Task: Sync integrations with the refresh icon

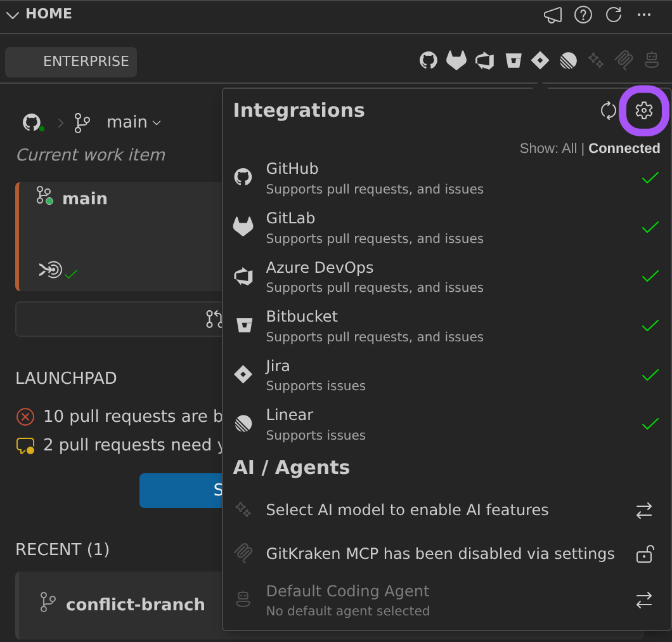Action: (608, 111)
